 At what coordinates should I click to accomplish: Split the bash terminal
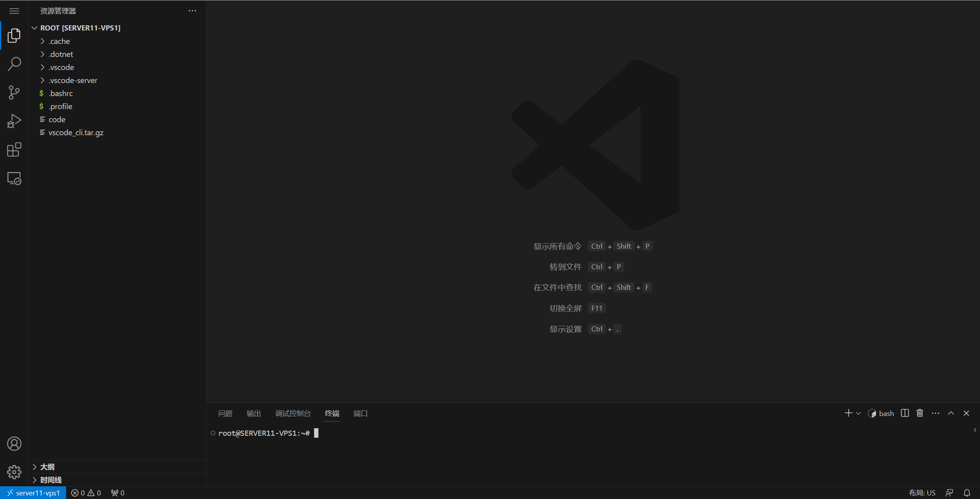click(904, 413)
